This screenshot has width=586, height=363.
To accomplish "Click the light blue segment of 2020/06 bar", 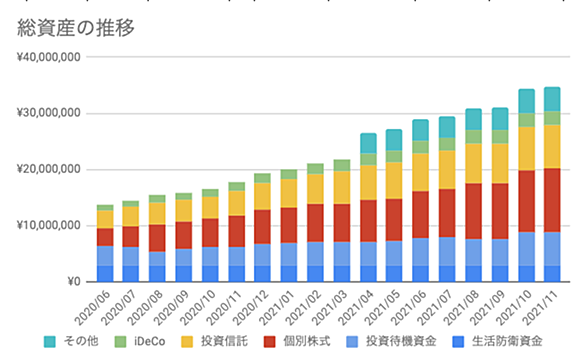I will 105,256.
